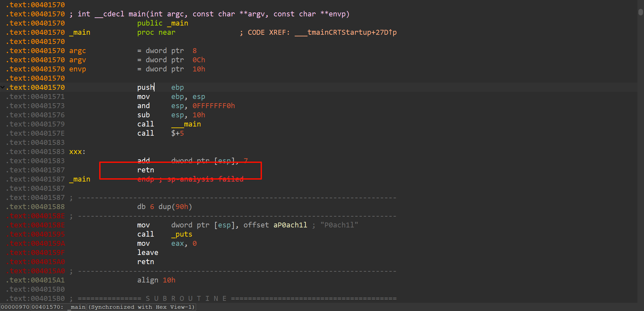
Task: Click the status bar address '00401570: _main'
Action: [x=59, y=307]
